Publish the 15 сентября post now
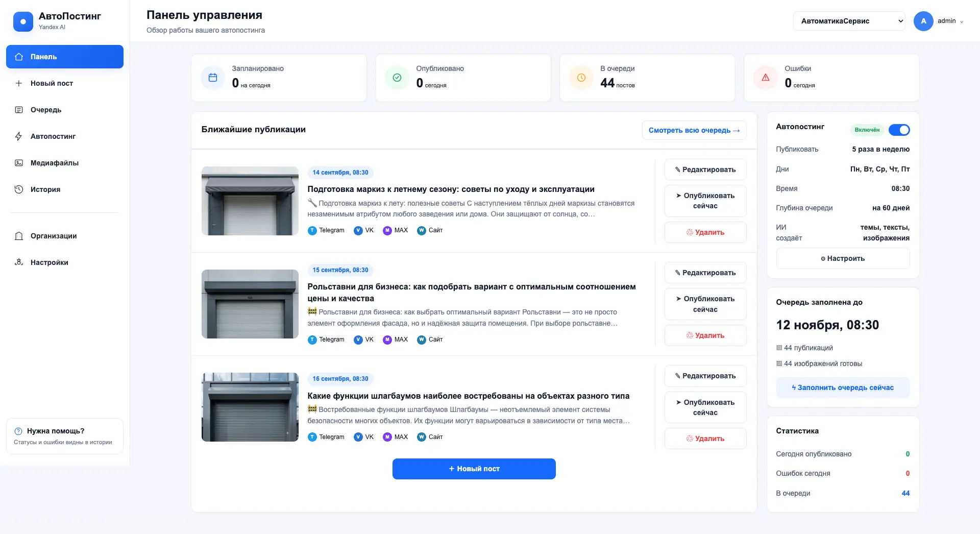Screen dimensions: 980x534 tap(705, 304)
